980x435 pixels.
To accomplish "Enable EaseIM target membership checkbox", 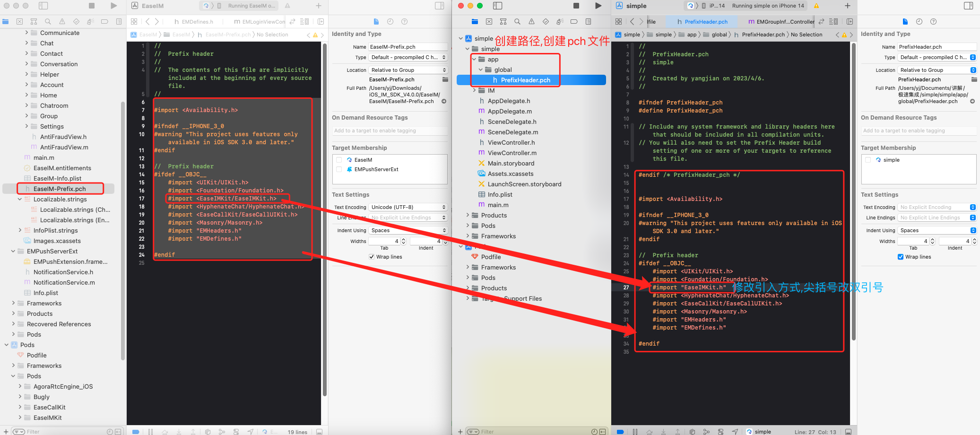I will 339,160.
